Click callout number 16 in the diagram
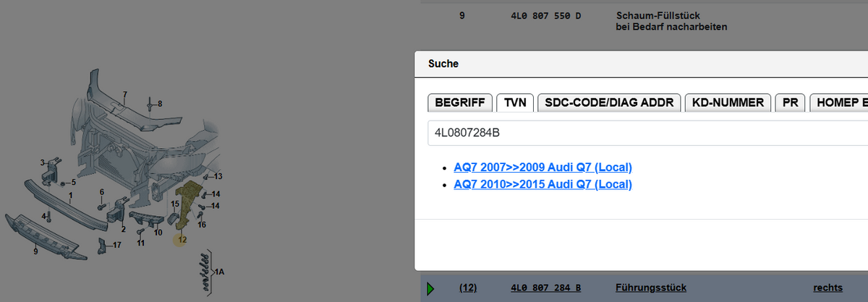The height and width of the screenshot is (302, 868). tap(202, 225)
